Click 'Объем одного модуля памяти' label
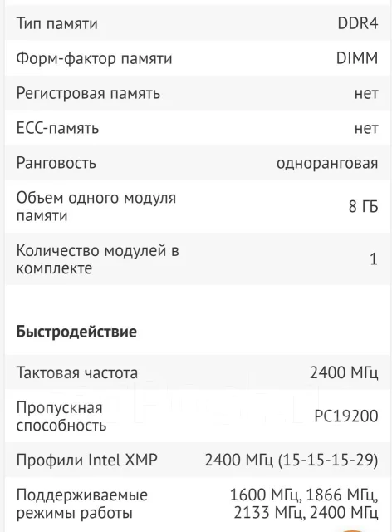The image size is (392, 532). tap(96, 206)
